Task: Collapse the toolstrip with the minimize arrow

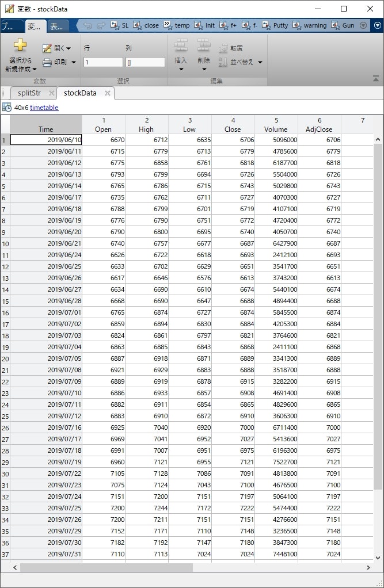Action: pyautogui.click(x=376, y=78)
